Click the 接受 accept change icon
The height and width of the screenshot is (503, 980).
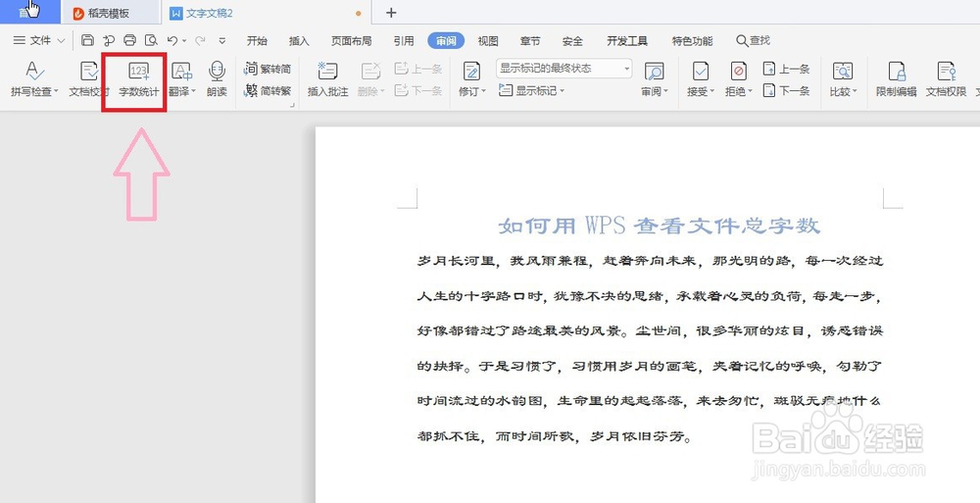pyautogui.click(x=701, y=71)
